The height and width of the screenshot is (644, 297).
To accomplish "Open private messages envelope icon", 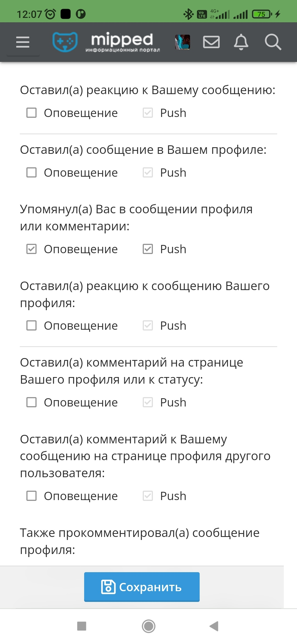I will 211,42.
